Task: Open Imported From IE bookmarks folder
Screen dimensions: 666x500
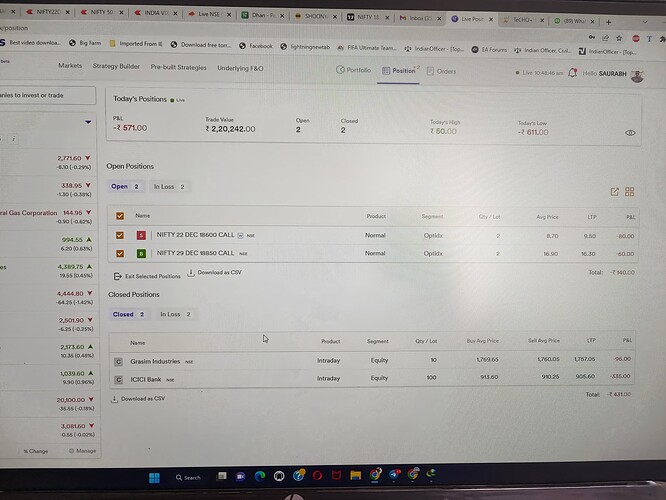Action: point(136,44)
